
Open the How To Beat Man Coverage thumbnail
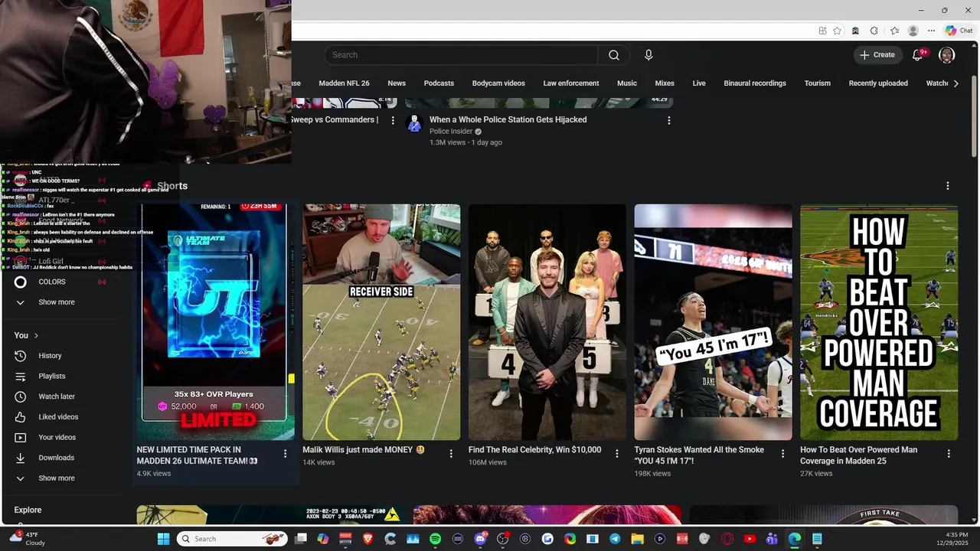[x=879, y=322]
